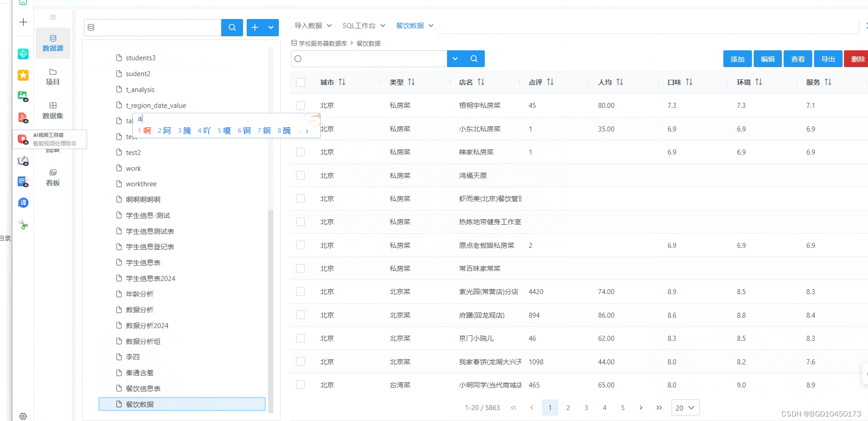Click the magnifier search icon above the table

(474, 58)
